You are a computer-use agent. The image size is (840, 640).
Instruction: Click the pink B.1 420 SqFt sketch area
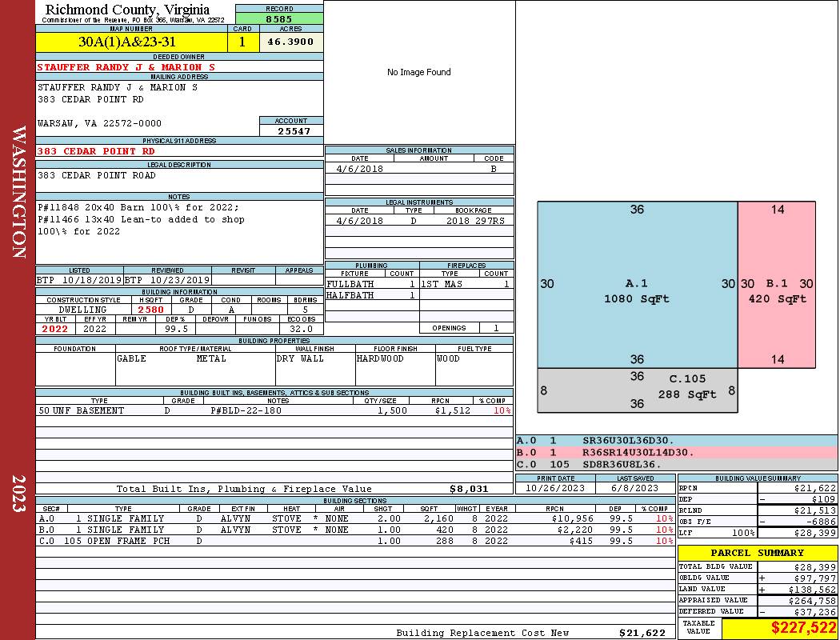[777, 284]
